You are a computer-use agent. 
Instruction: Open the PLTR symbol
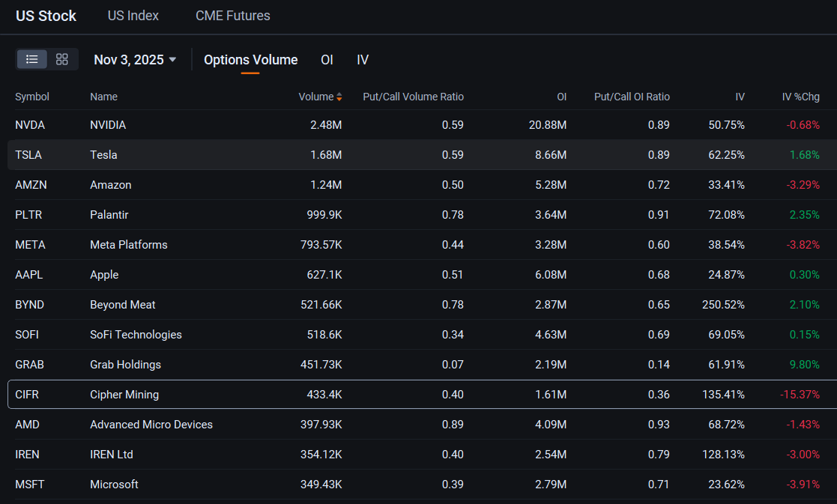[28, 215]
